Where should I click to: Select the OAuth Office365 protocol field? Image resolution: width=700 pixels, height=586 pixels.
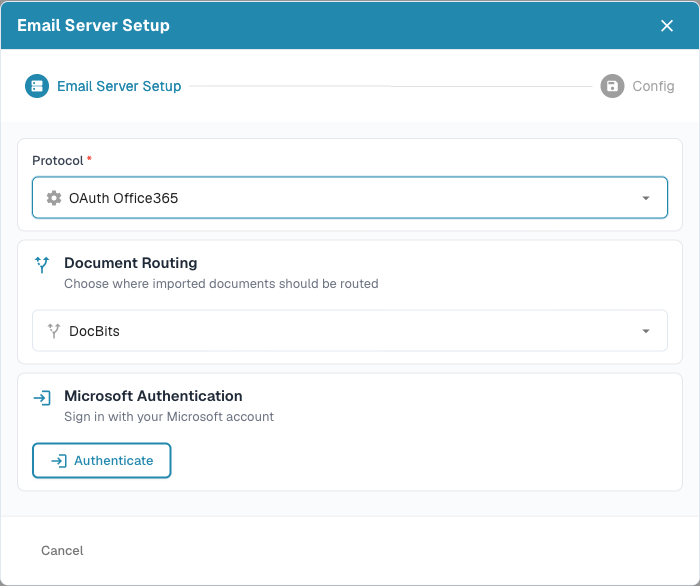point(350,198)
